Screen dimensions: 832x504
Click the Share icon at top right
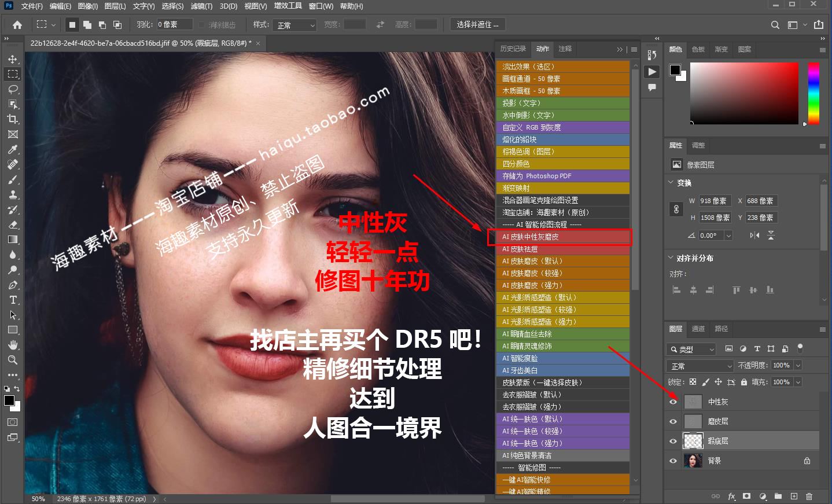pos(819,25)
